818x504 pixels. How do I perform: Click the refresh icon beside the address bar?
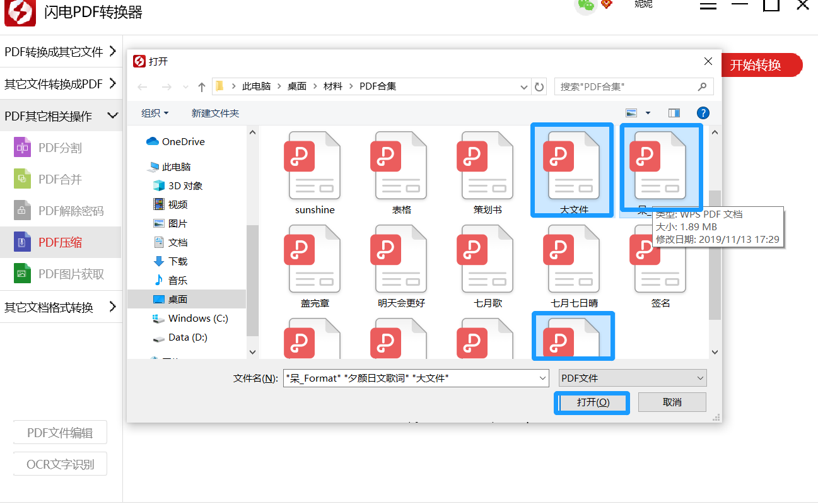pos(539,86)
